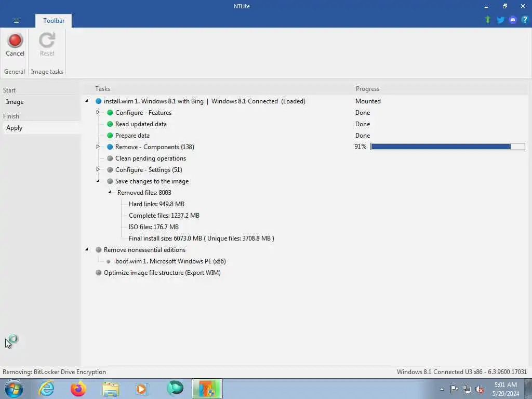Select the Toolbar tab

click(x=54, y=21)
